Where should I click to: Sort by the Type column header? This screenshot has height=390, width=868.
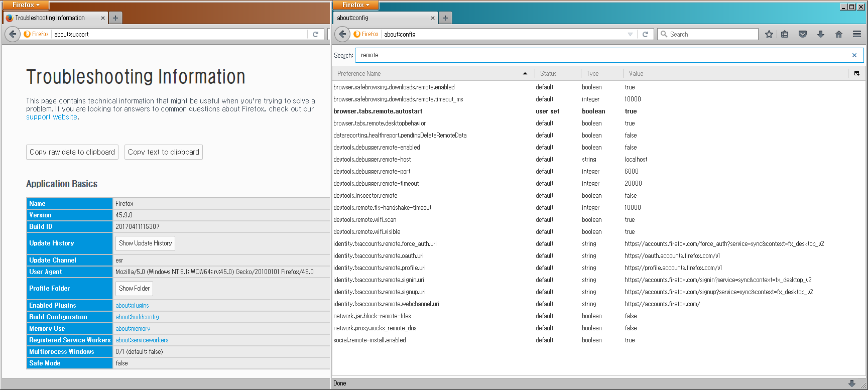click(x=601, y=73)
